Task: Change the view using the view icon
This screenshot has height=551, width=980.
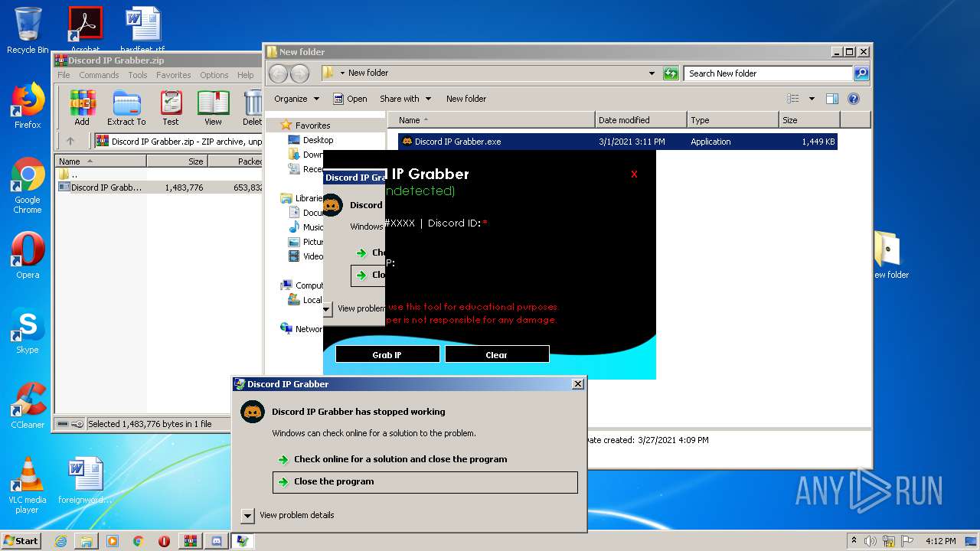Action: pos(793,99)
